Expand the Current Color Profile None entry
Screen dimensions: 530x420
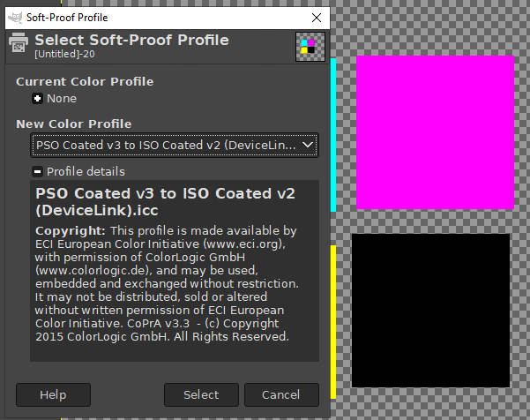37,99
